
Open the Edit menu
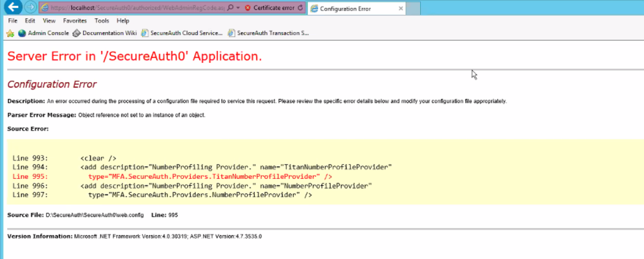coord(30,21)
